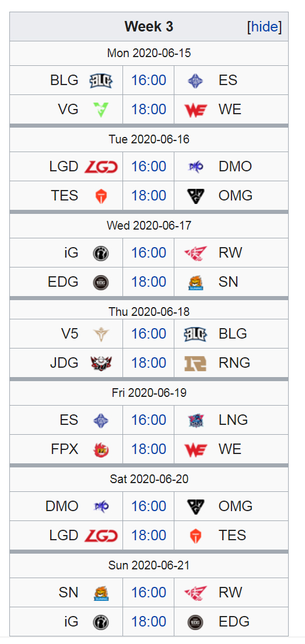Click the BLG logo in Monday's match
Viewport: 305px width, 644px height.
point(101,80)
